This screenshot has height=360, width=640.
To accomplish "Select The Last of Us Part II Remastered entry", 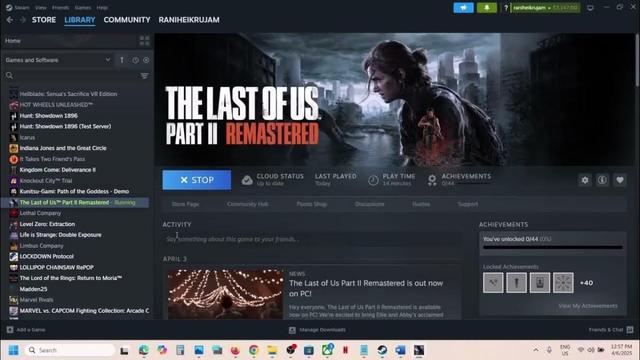I will tap(76, 202).
